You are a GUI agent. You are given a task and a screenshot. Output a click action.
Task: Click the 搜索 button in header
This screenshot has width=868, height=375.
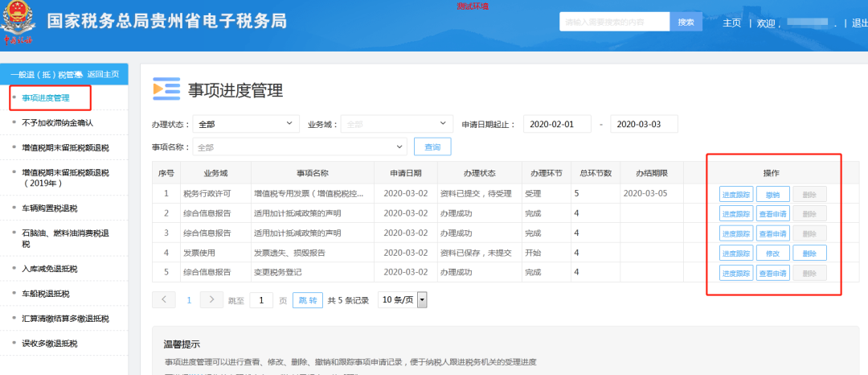[686, 23]
